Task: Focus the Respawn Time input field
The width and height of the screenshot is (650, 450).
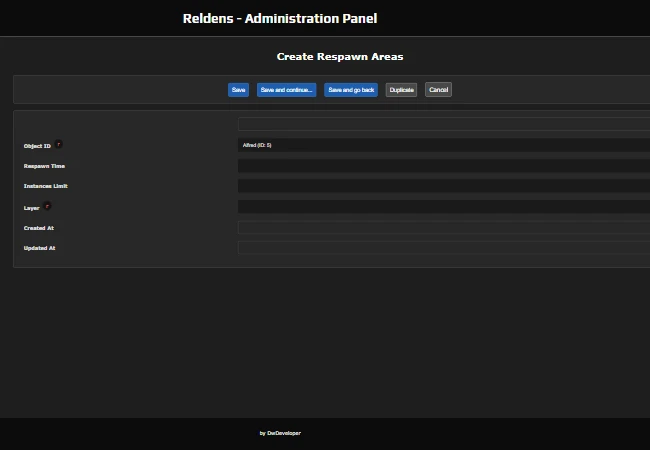Action: pos(444,166)
